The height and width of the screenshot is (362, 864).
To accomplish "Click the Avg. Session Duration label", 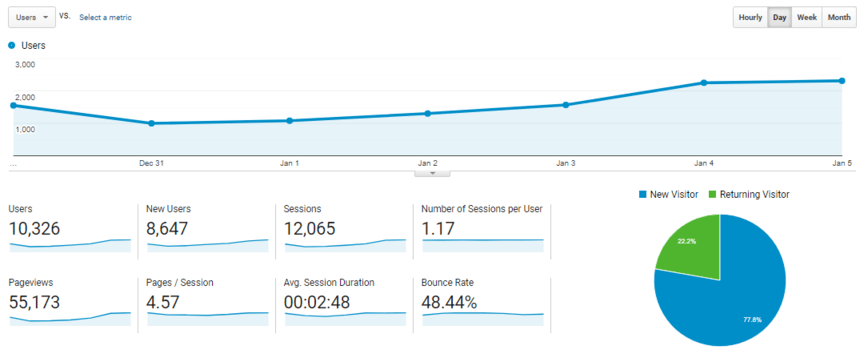I will 329,283.
